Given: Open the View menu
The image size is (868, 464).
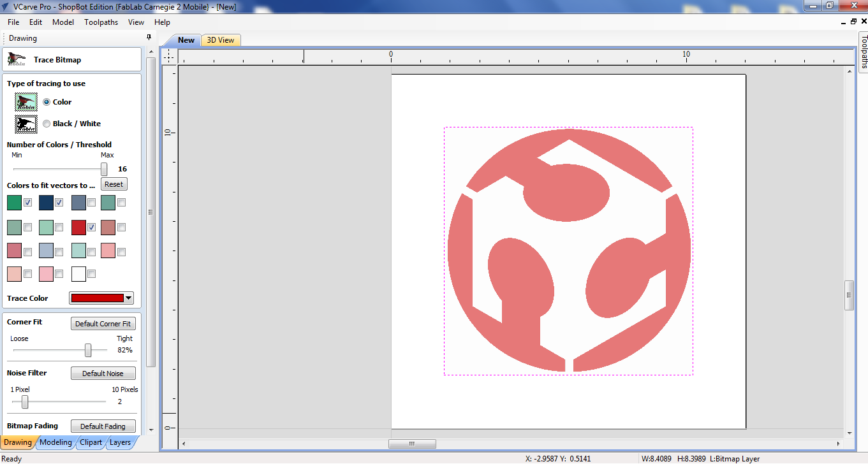Looking at the screenshot, I should tap(136, 22).
